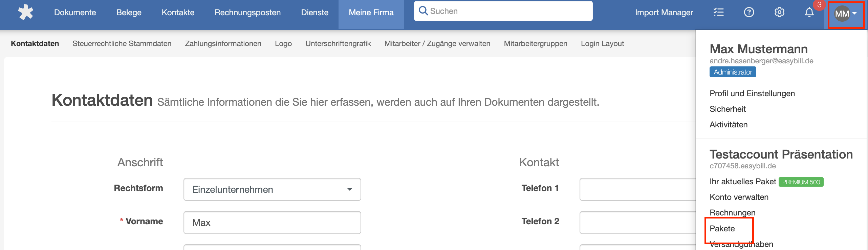Click the PREMIUM 500 package badge
The image size is (868, 250).
(x=801, y=182)
